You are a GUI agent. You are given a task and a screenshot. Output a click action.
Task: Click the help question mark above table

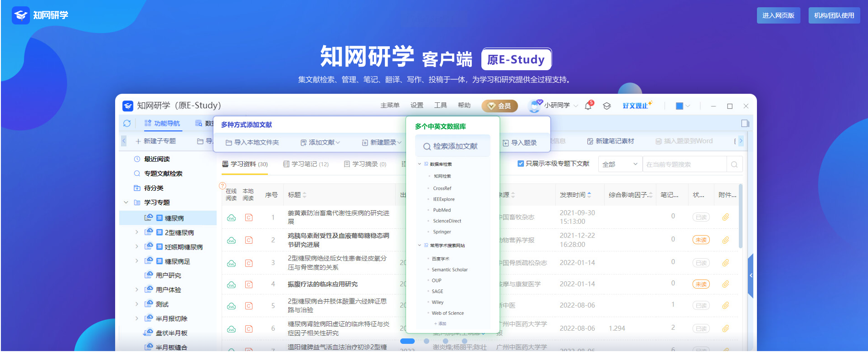(x=223, y=186)
